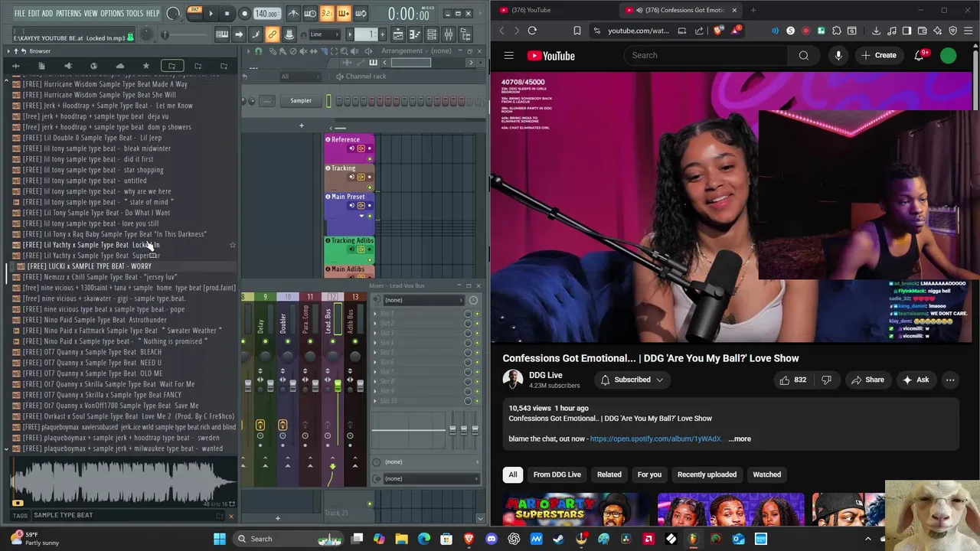Click the browser star favorites tab icon
Screen dimensions: 980x551
145,66
